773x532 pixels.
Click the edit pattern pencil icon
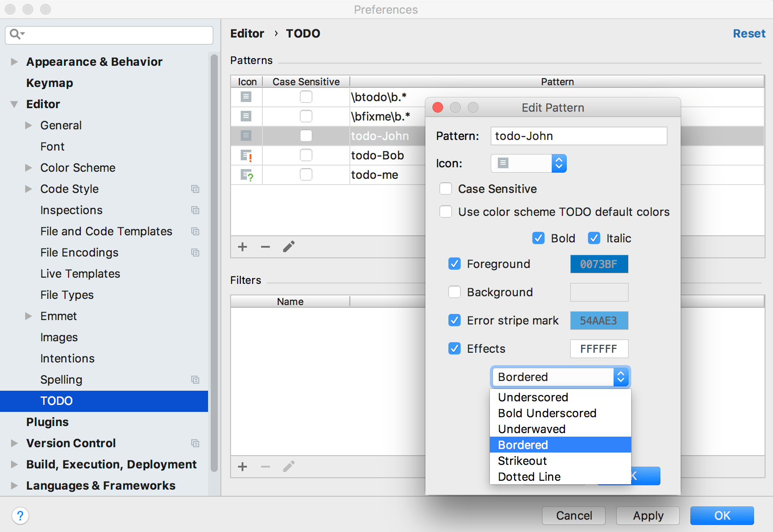click(x=289, y=246)
